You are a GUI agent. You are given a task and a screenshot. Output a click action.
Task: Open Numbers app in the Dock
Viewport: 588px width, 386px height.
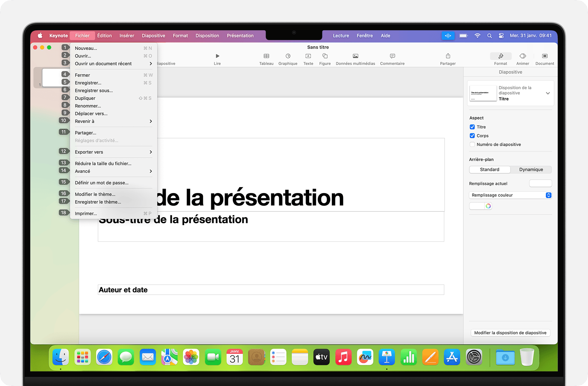click(x=409, y=358)
